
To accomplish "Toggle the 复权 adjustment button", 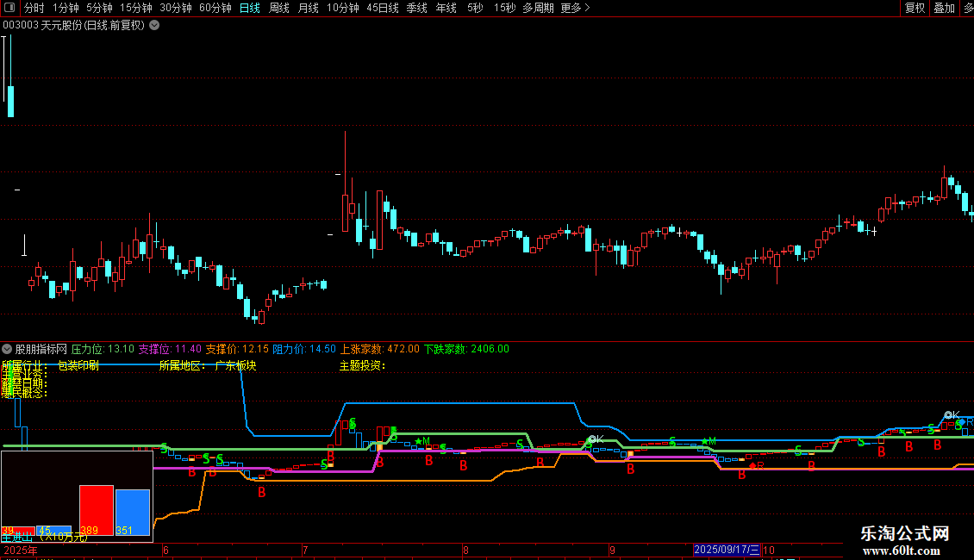I will coord(915,8).
